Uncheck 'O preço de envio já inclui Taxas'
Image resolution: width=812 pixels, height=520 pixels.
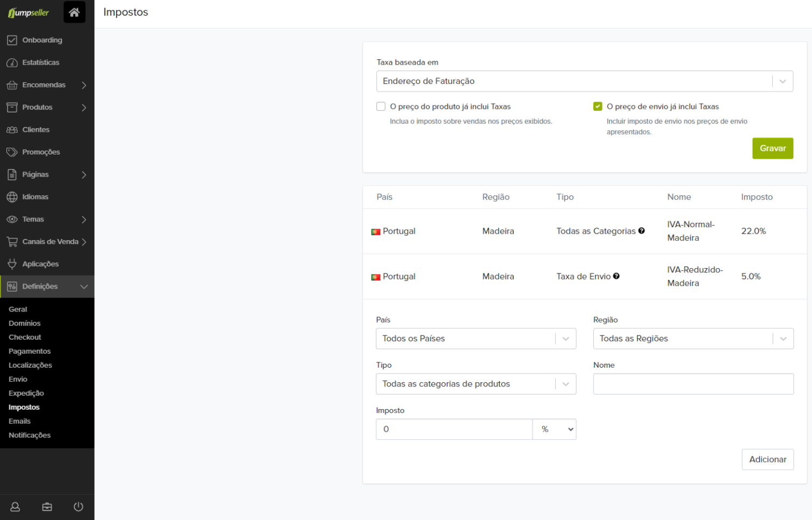click(x=598, y=107)
